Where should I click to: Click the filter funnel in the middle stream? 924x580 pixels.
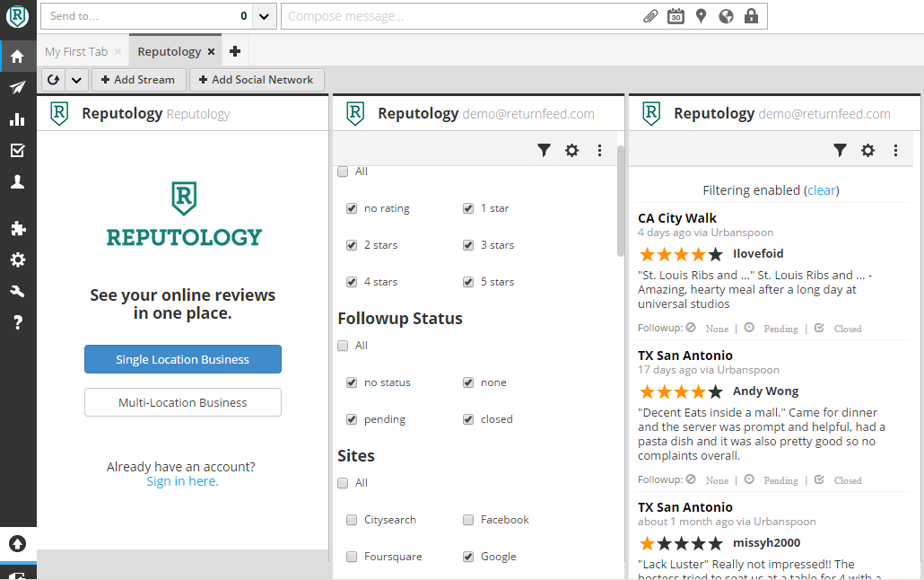point(544,151)
